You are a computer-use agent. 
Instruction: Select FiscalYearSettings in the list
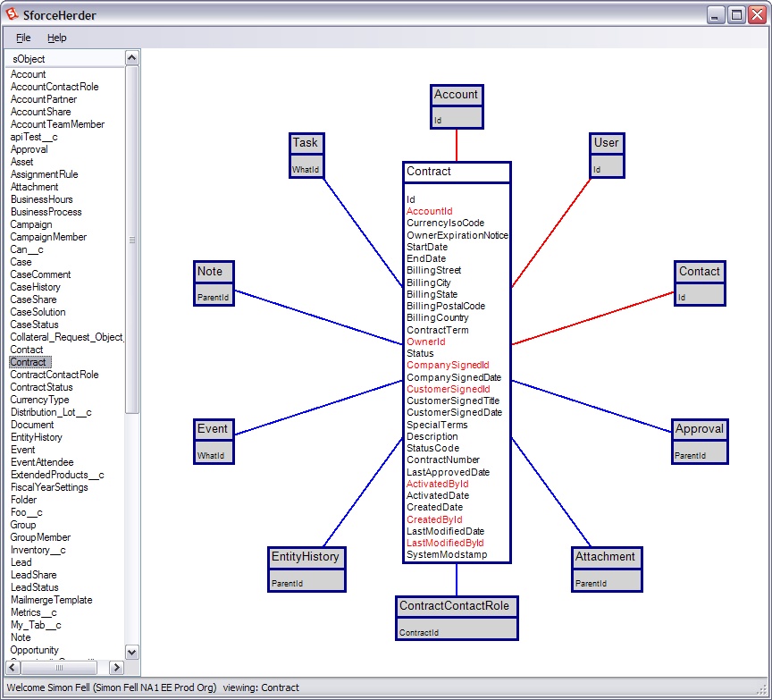pyautogui.click(x=49, y=487)
